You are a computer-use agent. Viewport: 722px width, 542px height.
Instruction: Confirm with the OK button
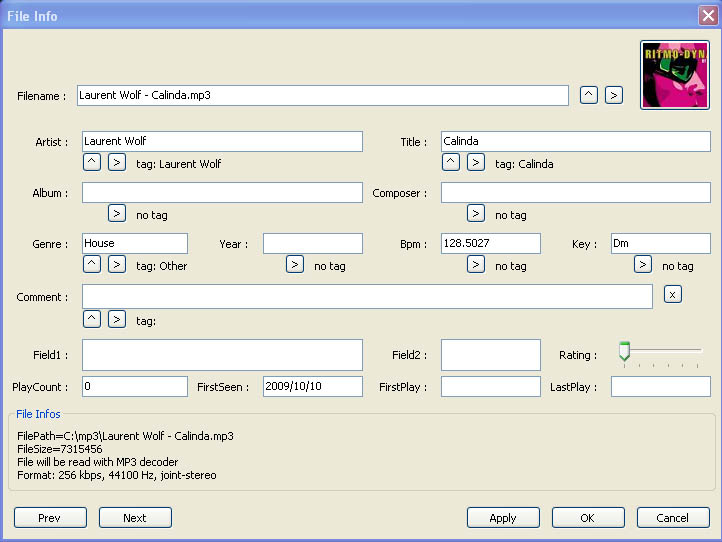click(588, 518)
